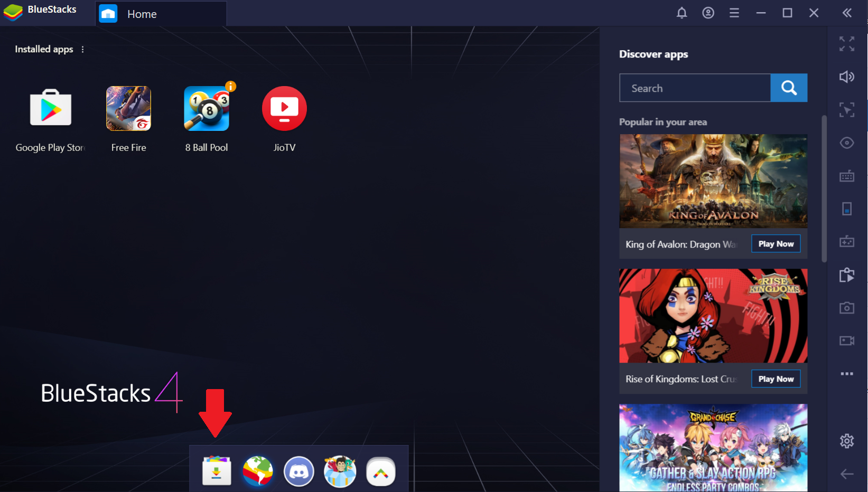The width and height of the screenshot is (868, 492).
Task: Launch 8 Ball Pool game
Action: [x=207, y=109]
